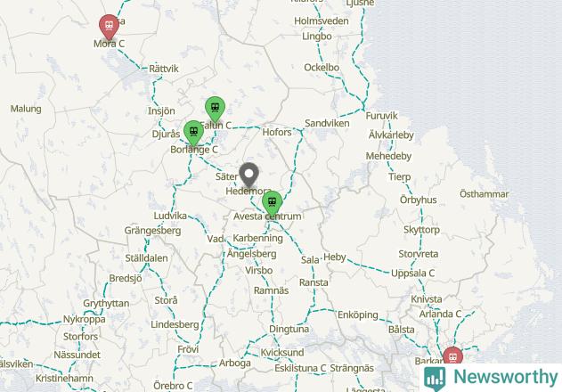The image size is (562, 392).
Task: Click the Newsworthy brand text link
Action: click(x=506, y=377)
